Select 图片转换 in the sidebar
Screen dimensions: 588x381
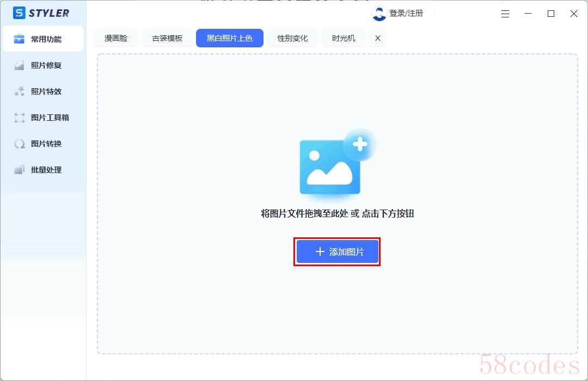[x=43, y=144]
